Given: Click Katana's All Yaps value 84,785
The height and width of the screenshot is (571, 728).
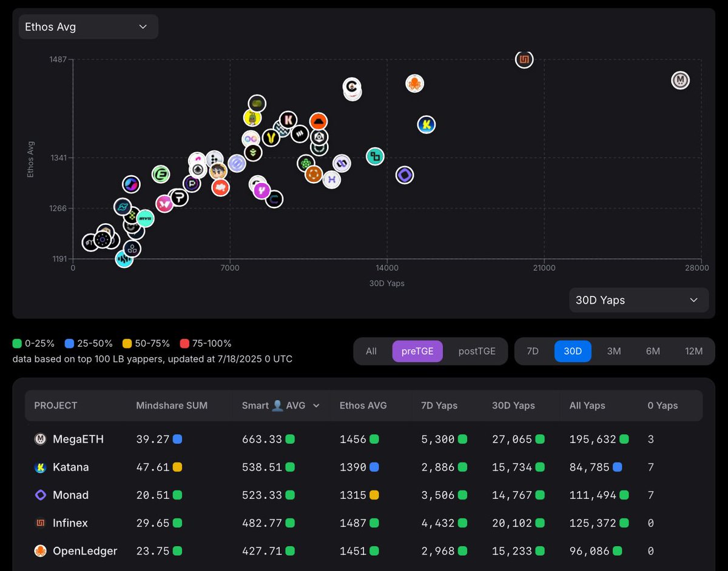Looking at the screenshot, I should pyautogui.click(x=590, y=467).
